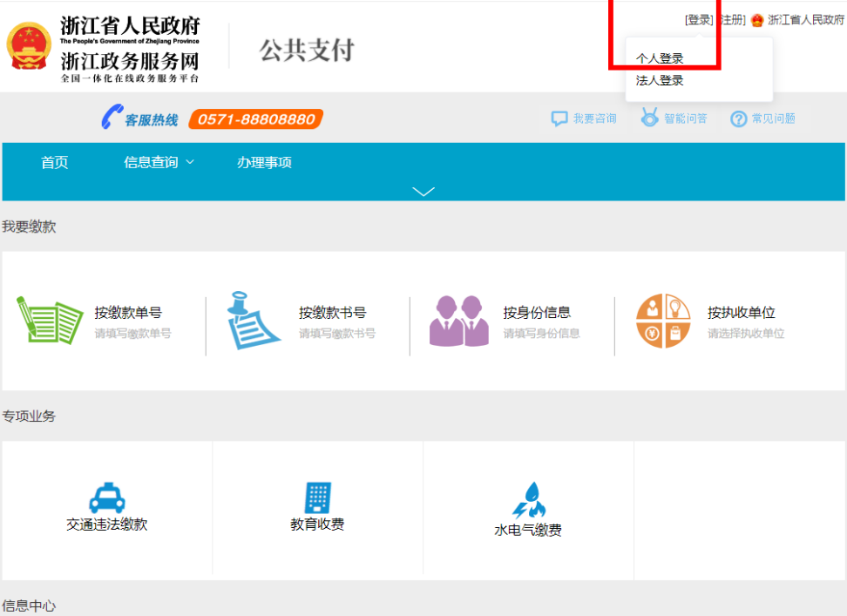Viewport: 847px width, 616px height.
Task: Click the green payment slip number icon
Action: (50, 321)
